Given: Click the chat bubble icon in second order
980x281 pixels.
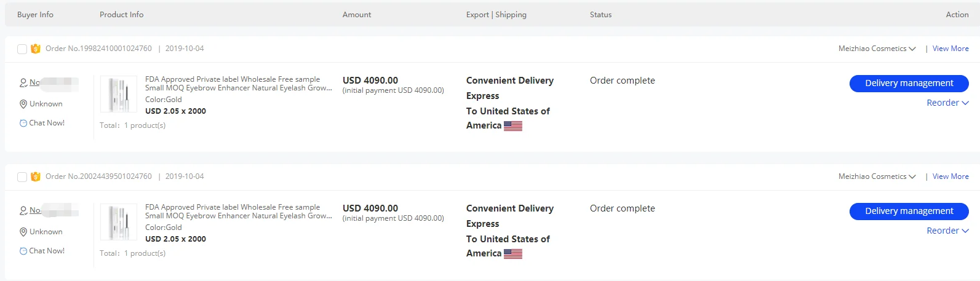Looking at the screenshot, I should [23, 251].
